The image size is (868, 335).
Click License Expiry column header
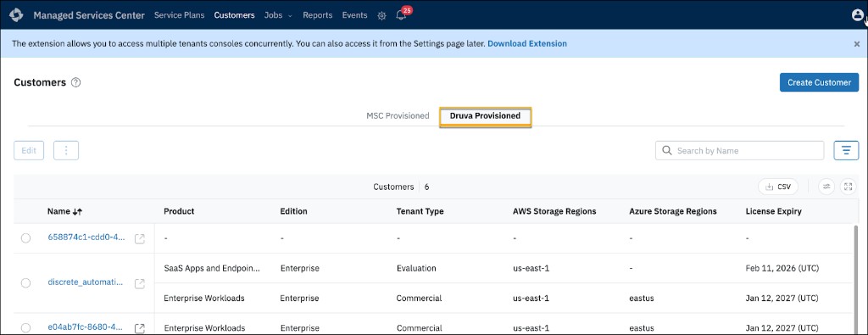pyautogui.click(x=773, y=211)
